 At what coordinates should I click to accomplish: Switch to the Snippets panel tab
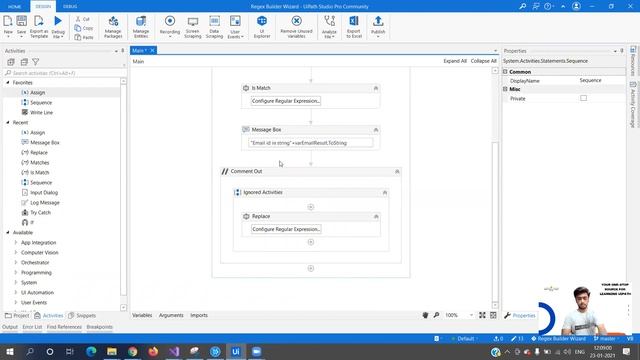82,316
